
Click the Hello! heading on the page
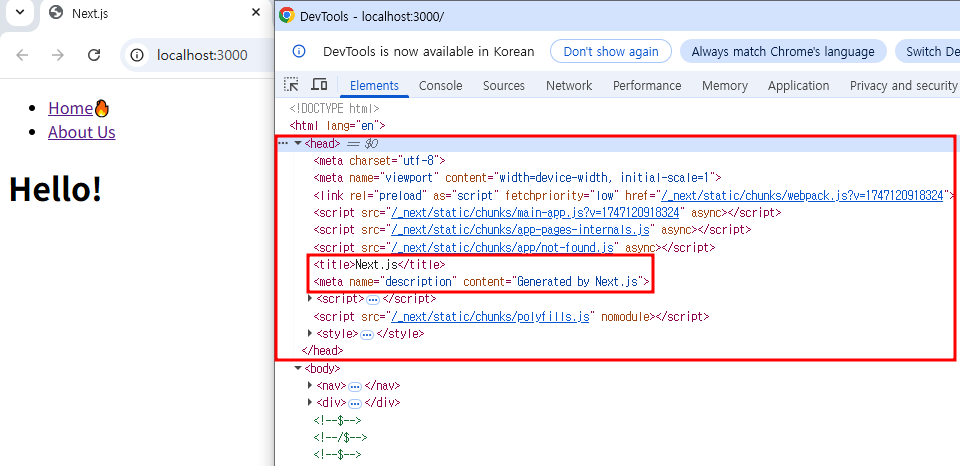click(55, 189)
